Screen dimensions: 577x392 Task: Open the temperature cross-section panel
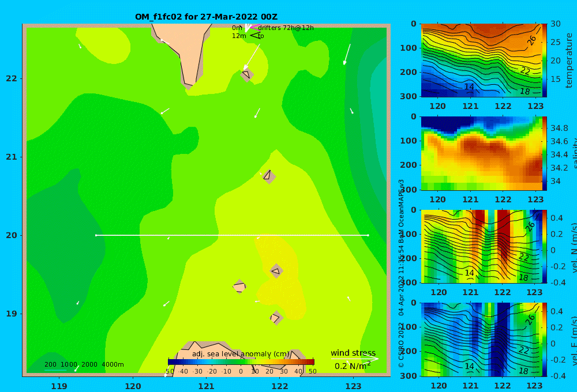coord(481,61)
